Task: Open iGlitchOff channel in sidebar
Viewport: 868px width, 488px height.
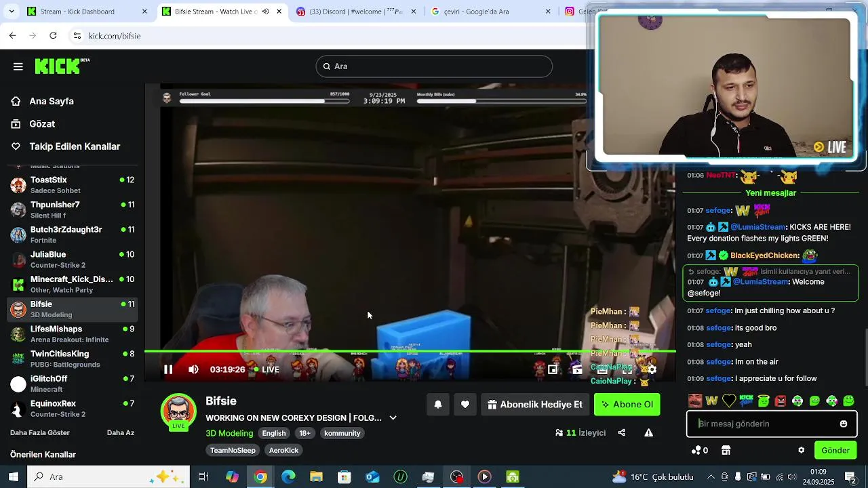Action: click(x=72, y=384)
